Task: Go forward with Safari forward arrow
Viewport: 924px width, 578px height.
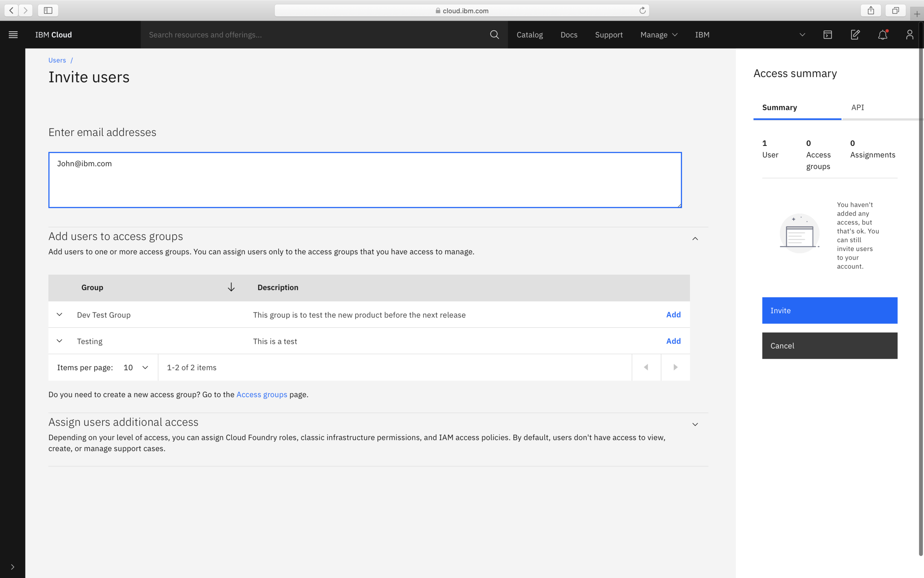Action: (x=26, y=10)
